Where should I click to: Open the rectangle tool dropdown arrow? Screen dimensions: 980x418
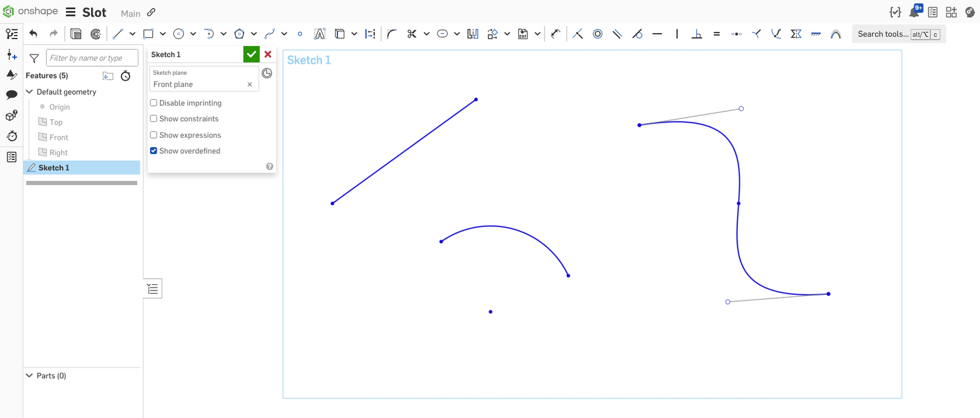(163, 34)
